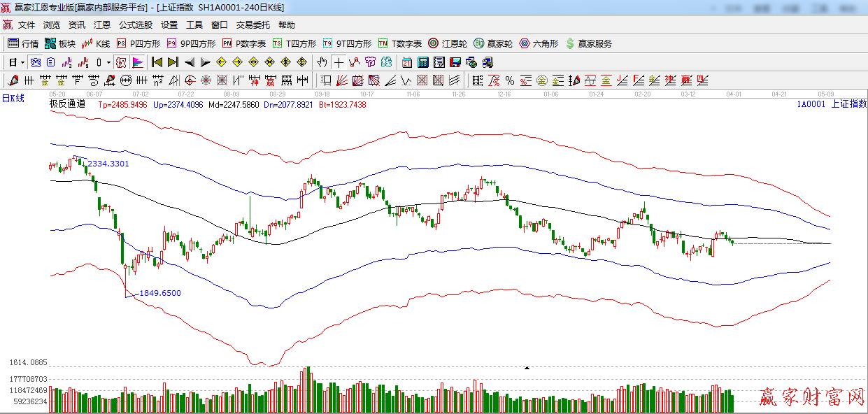The height and width of the screenshot is (414, 868).
Task: Select the hand pan tool
Action: click(x=322, y=62)
